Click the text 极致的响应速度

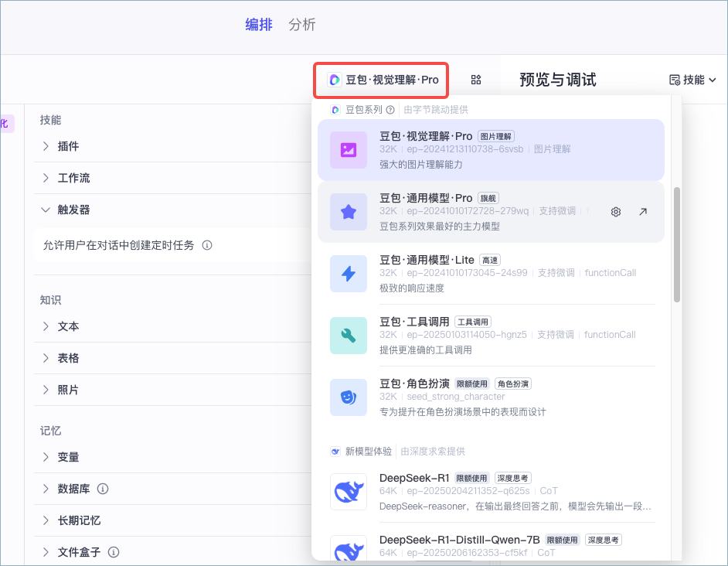coord(411,288)
